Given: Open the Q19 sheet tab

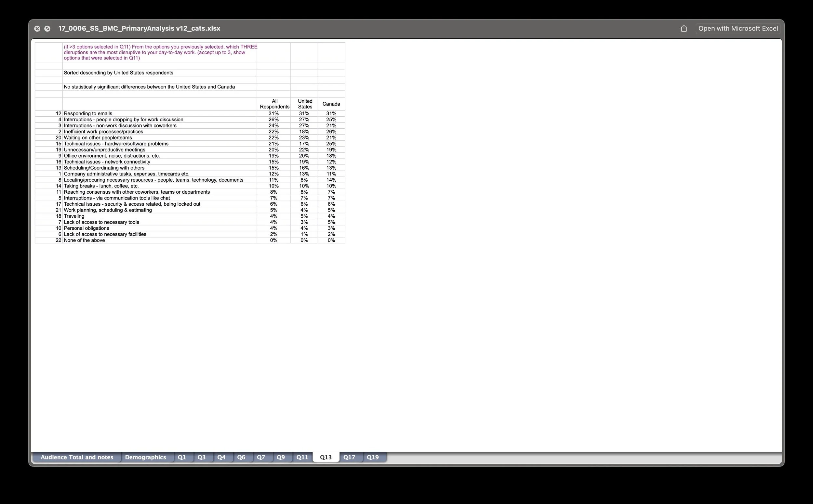Looking at the screenshot, I should coord(373,457).
